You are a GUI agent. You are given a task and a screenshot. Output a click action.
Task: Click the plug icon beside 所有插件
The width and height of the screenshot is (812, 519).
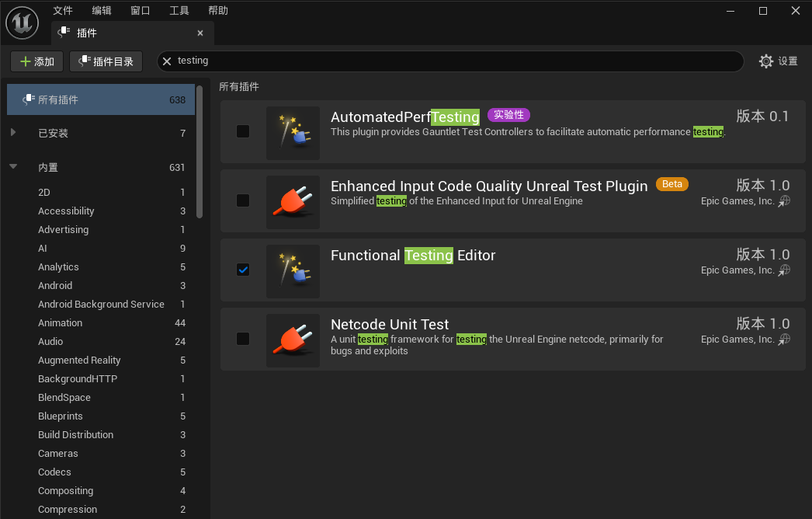(29, 99)
